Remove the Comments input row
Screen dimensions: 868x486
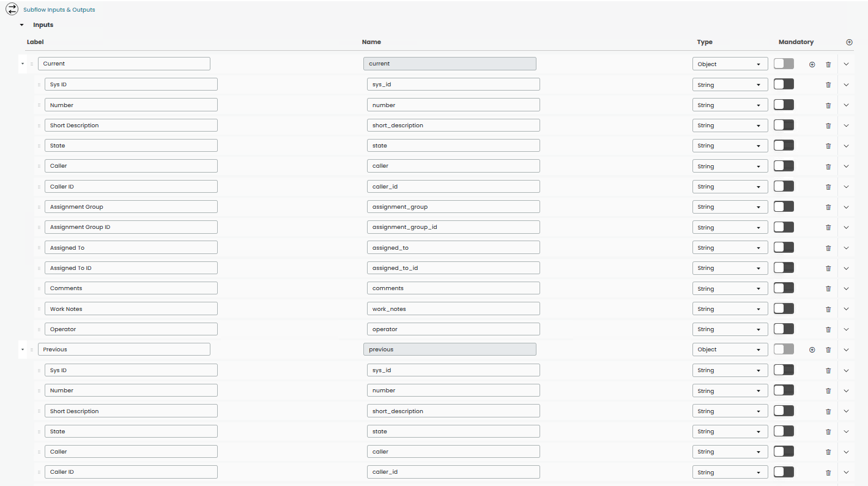click(828, 288)
